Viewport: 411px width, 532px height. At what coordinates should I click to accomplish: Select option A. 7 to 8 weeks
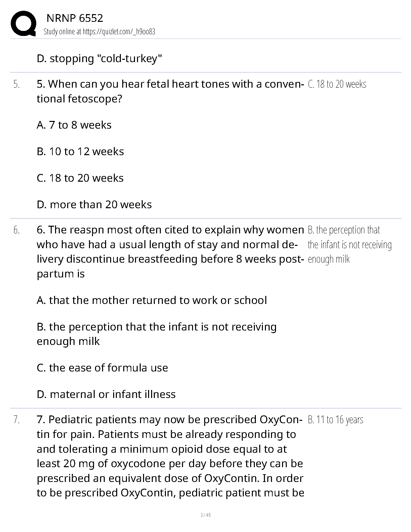click(x=74, y=125)
